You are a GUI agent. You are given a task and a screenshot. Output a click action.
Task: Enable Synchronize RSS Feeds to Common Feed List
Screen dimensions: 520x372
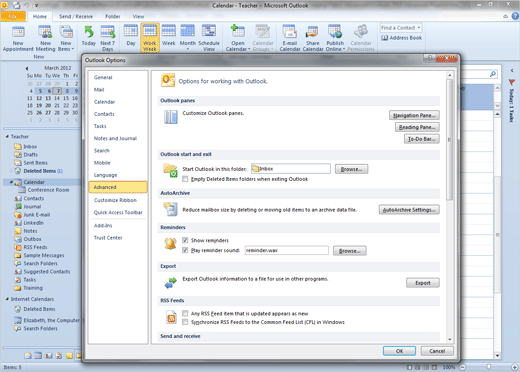[x=185, y=322]
